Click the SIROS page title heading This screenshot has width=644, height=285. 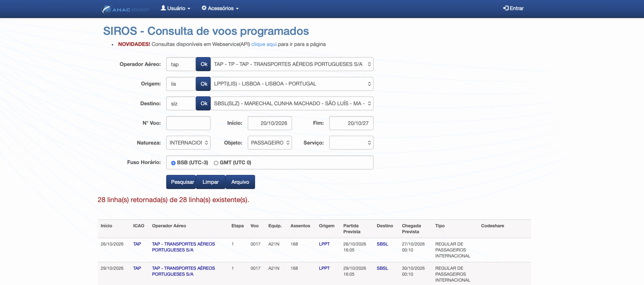206,31
